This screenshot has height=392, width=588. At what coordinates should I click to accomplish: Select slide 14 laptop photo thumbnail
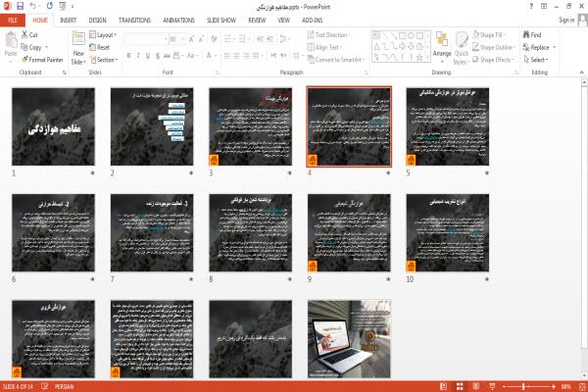[x=349, y=339]
